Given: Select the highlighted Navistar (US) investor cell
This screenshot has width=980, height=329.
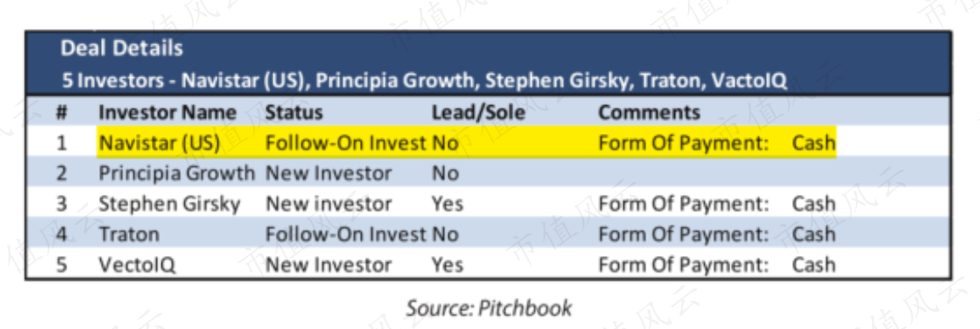Looking at the screenshot, I should 160,143.
